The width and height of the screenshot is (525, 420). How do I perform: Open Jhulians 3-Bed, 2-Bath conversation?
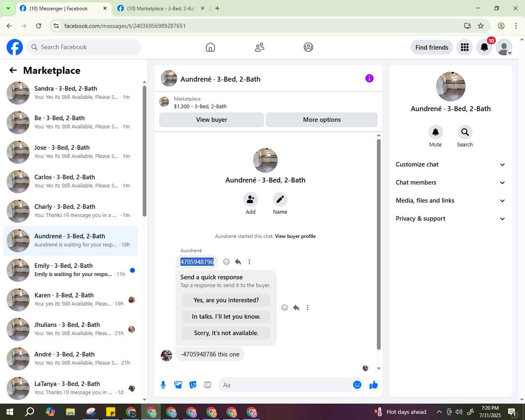(71, 329)
